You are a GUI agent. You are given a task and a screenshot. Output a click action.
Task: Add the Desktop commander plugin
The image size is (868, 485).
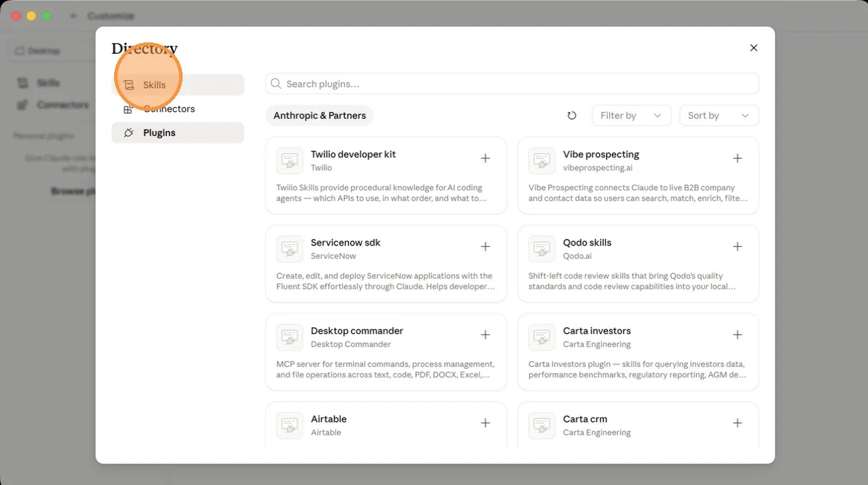click(x=485, y=335)
